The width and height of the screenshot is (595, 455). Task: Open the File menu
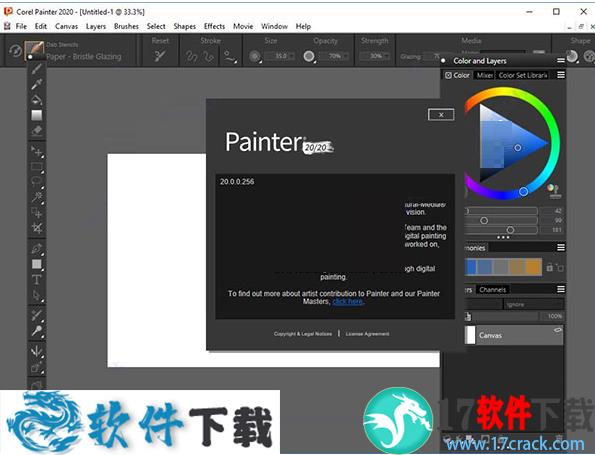21,26
